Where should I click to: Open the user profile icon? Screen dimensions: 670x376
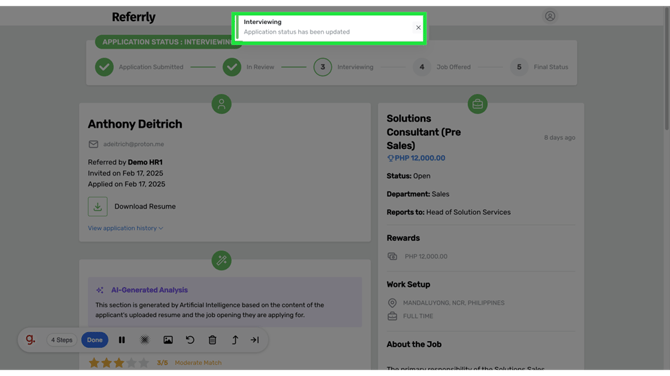coord(550,16)
